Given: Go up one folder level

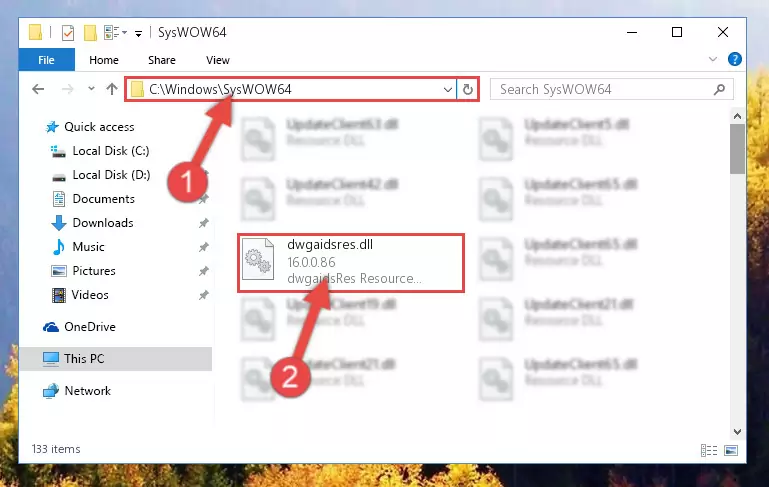Looking at the screenshot, I should pyautogui.click(x=112, y=89).
